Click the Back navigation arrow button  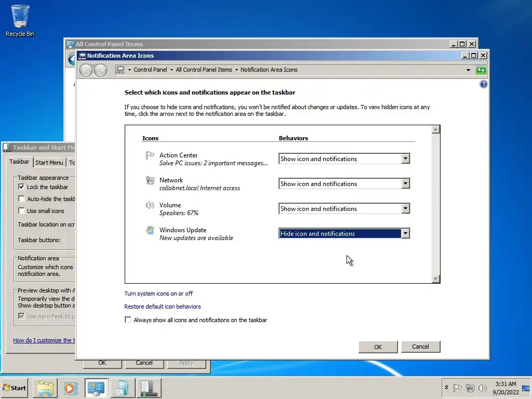86,70
